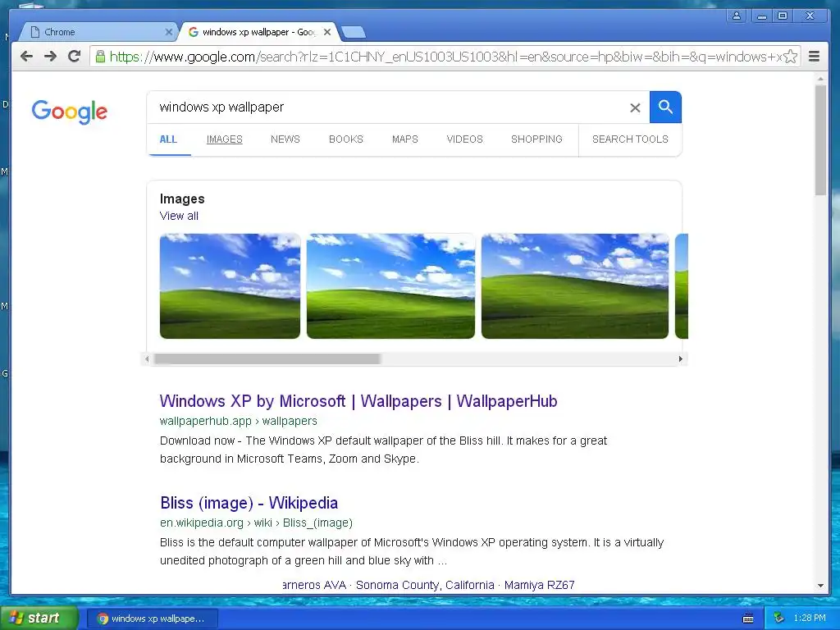Click the 'Bliss is the default computer wallpaper' snippet

[412, 551]
